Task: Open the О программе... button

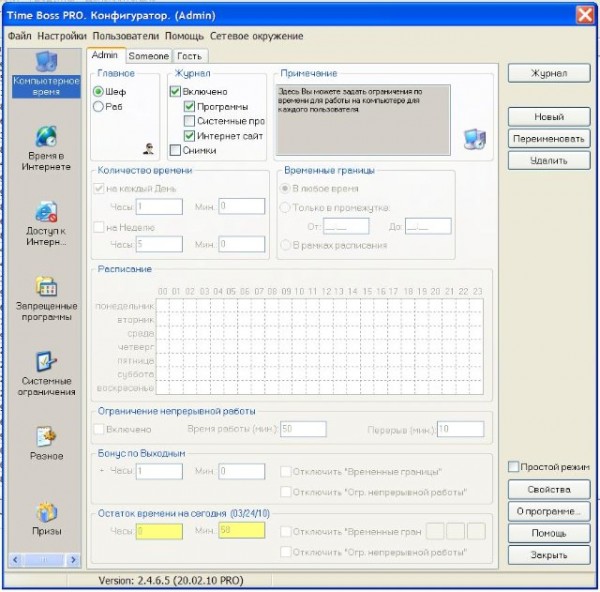Action: 549,511
